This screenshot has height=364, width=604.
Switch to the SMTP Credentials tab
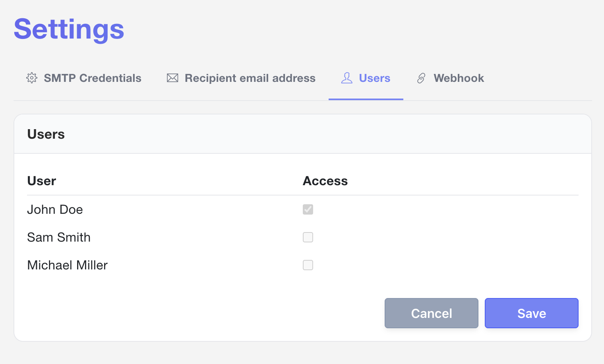[92, 78]
